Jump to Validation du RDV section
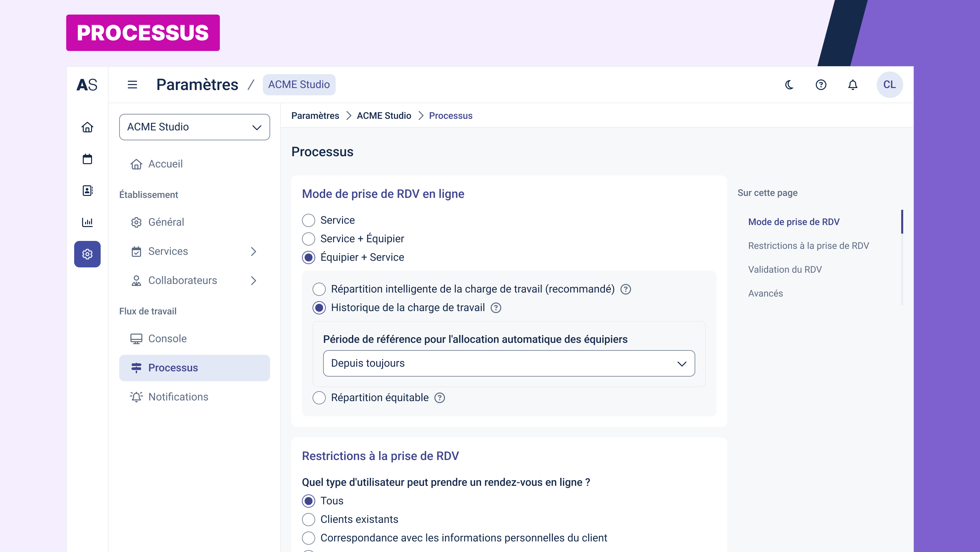The width and height of the screenshot is (980, 552). pyautogui.click(x=784, y=269)
